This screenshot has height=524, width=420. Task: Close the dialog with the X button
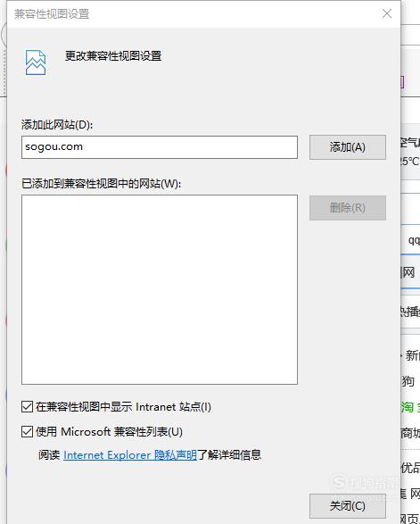[x=387, y=13]
